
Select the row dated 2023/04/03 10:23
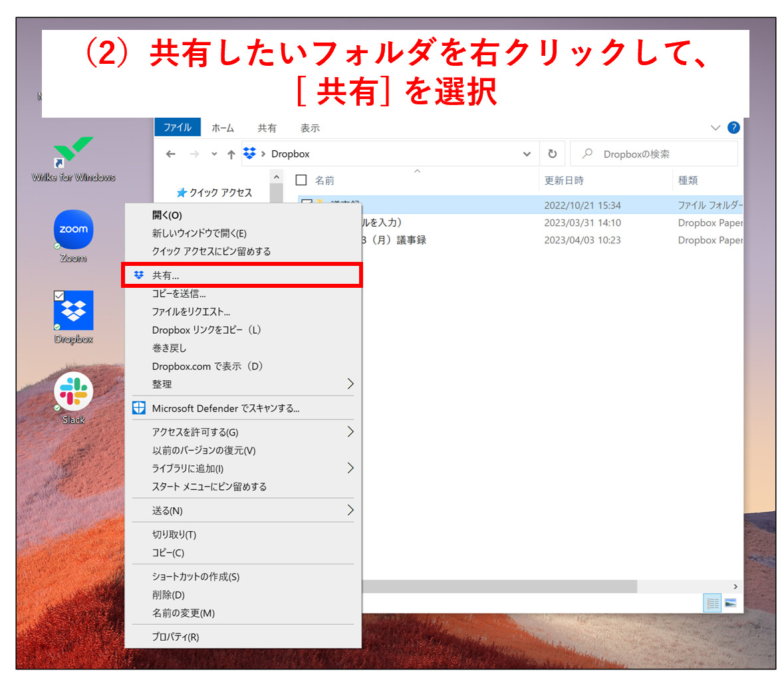[x=552, y=241]
